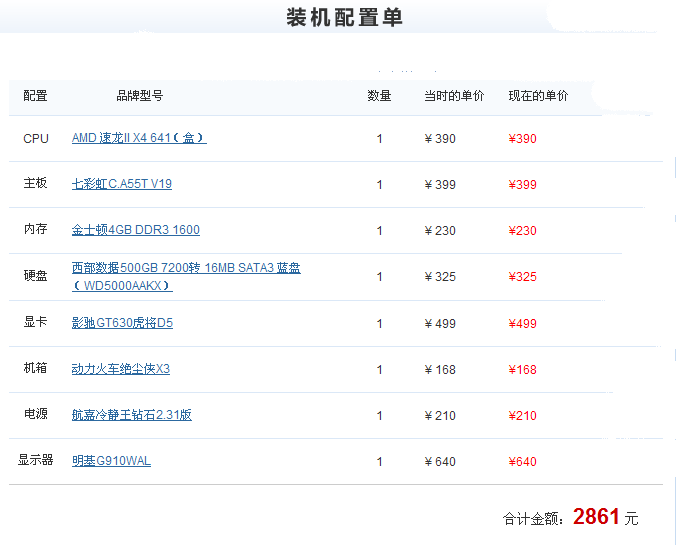The width and height of the screenshot is (686, 545).
Task: Open the 动力火车绝尘侠X3 case link
Action: (x=121, y=369)
